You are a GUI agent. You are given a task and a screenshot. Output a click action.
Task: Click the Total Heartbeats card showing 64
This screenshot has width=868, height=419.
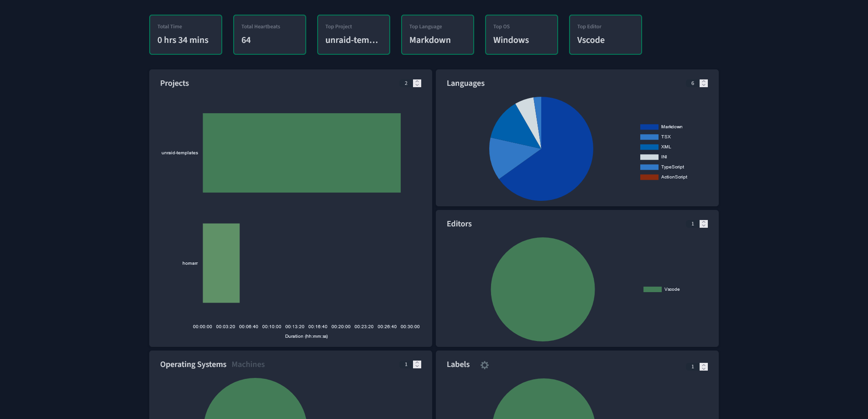(270, 35)
